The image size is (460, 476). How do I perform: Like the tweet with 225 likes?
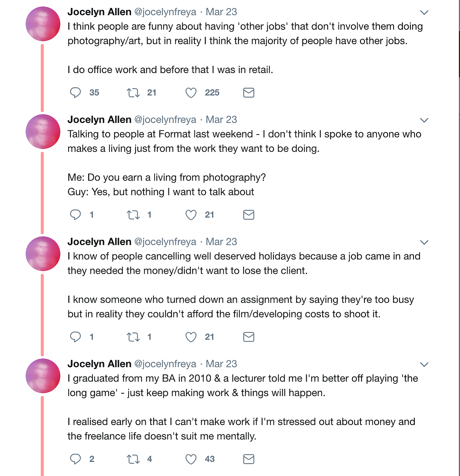(191, 93)
